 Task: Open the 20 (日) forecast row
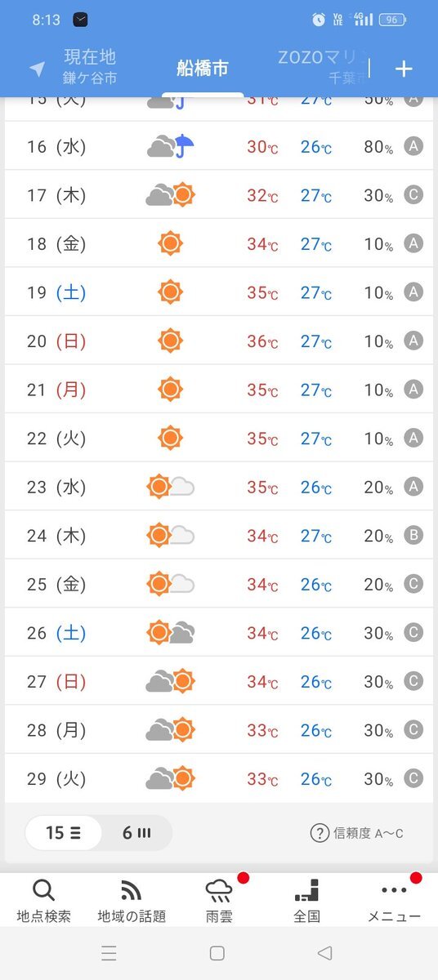pyautogui.click(x=219, y=341)
